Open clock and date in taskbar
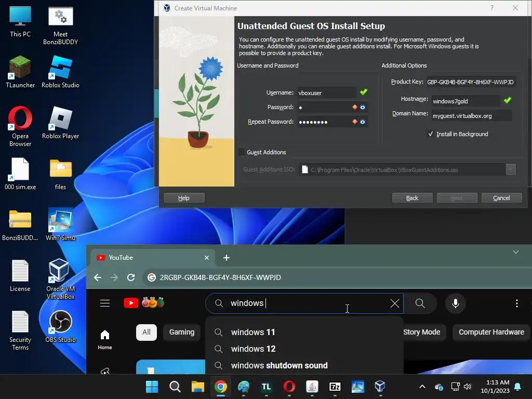532x399 pixels. (x=495, y=387)
